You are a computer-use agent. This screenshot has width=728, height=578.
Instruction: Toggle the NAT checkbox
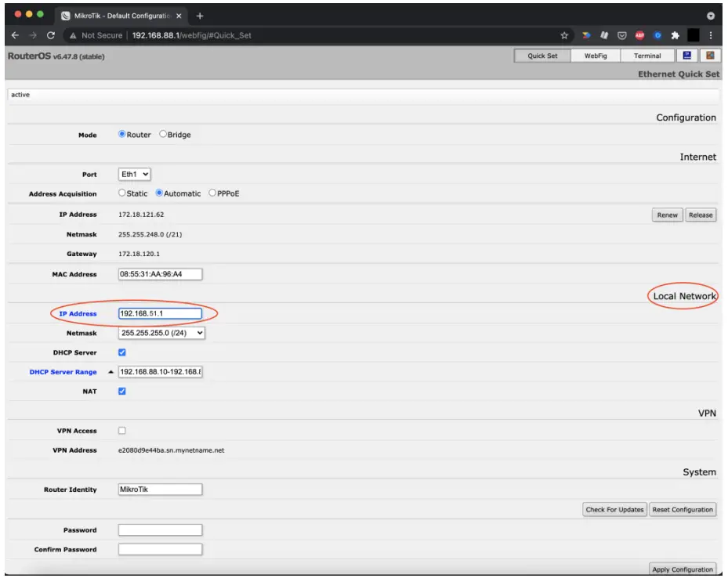click(121, 391)
